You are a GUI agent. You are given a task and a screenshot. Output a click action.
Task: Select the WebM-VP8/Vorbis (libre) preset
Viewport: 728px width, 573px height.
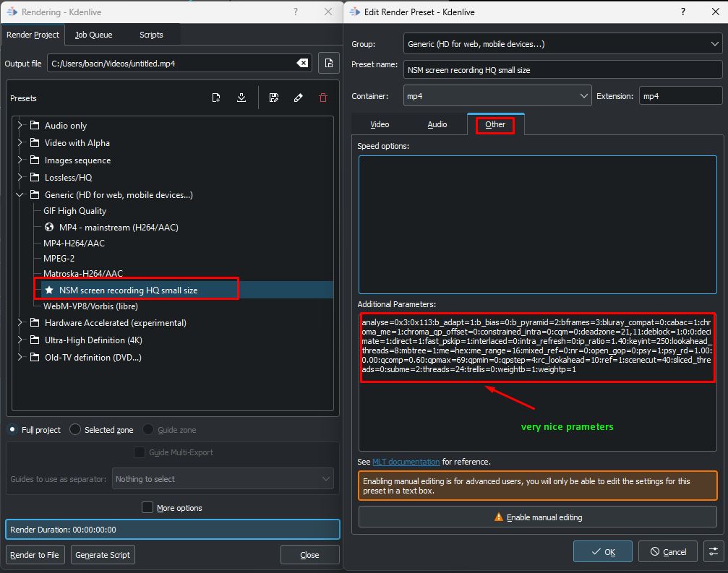90,306
